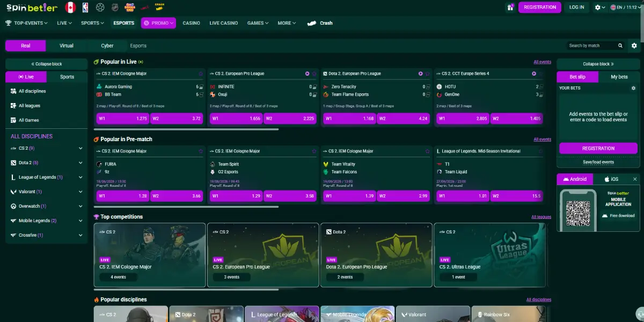Viewport: 644px width, 322px height.
Task: Go to CASINO menu item
Action: tap(192, 23)
